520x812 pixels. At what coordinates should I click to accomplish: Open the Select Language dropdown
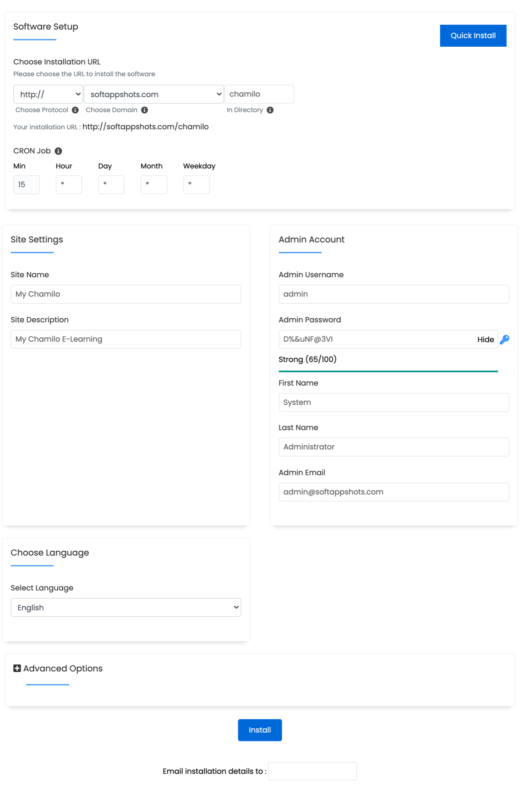[x=126, y=607]
